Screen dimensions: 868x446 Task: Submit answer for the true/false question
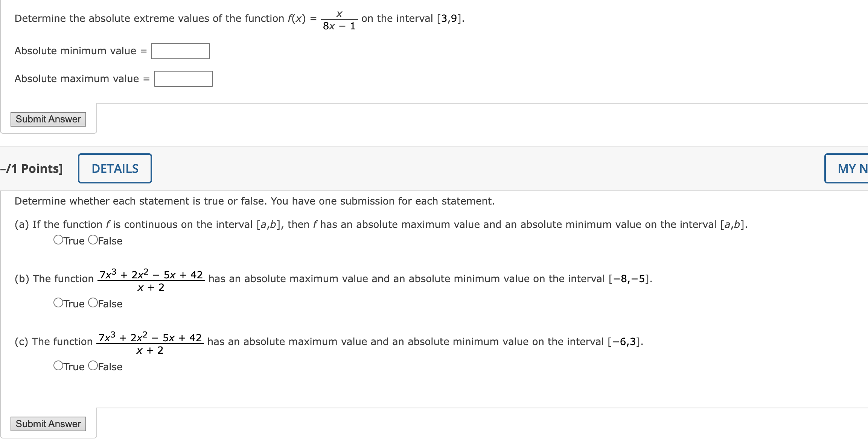click(48, 423)
